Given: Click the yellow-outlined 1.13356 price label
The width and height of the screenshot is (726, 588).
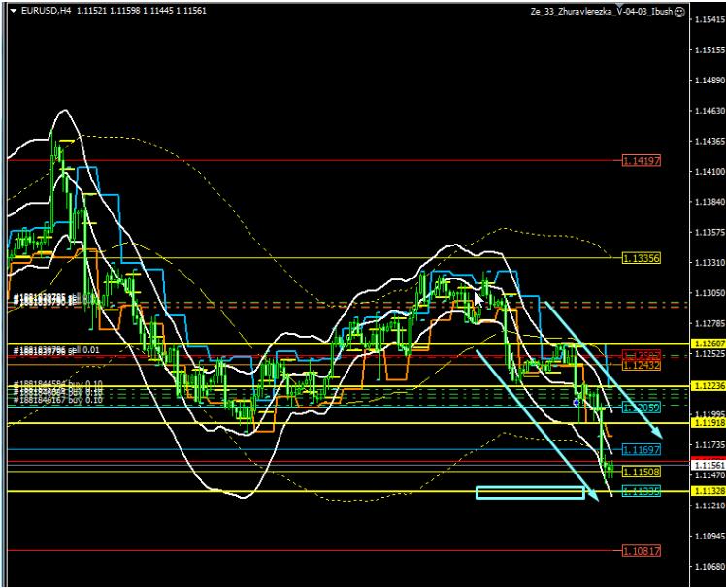Looking at the screenshot, I should click(x=641, y=258).
